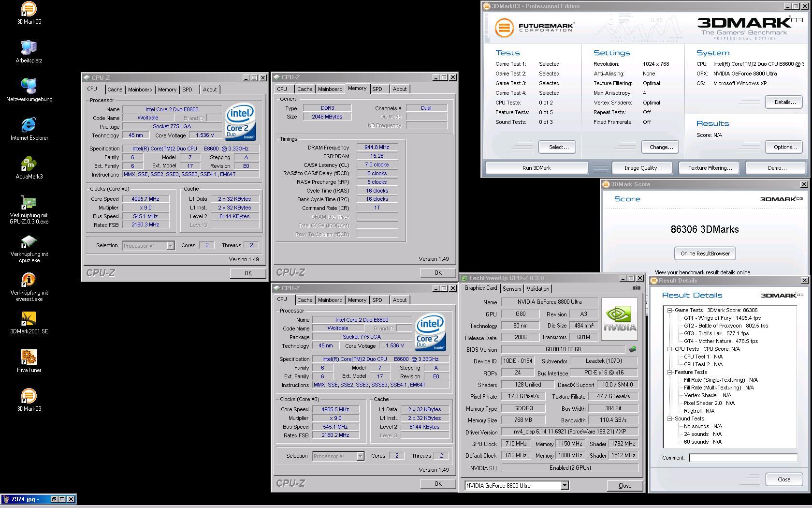The width and height of the screenshot is (812, 508).
Task: Open system Details... in 3DMark03
Action: click(x=785, y=102)
